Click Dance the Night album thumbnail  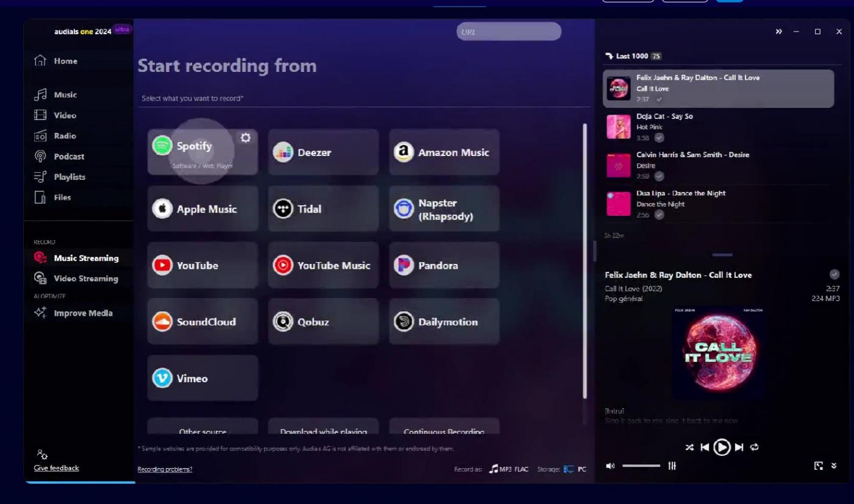(x=619, y=204)
